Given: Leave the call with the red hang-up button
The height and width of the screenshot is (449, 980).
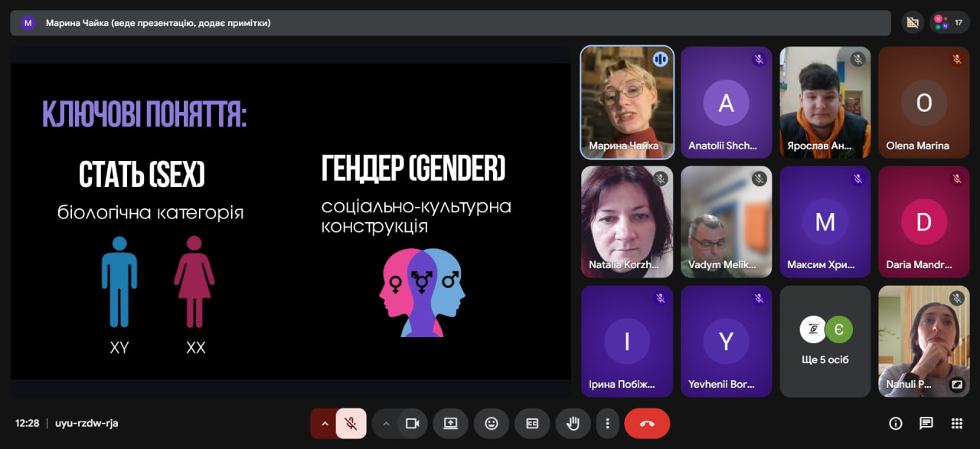Looking at the screenshot, I should tap(647, 424).
